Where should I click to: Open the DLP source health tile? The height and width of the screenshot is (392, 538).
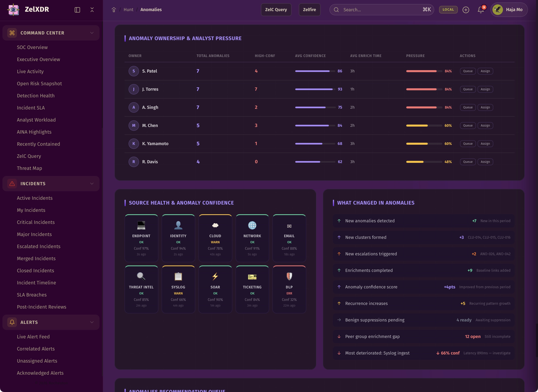click(289, 289)
